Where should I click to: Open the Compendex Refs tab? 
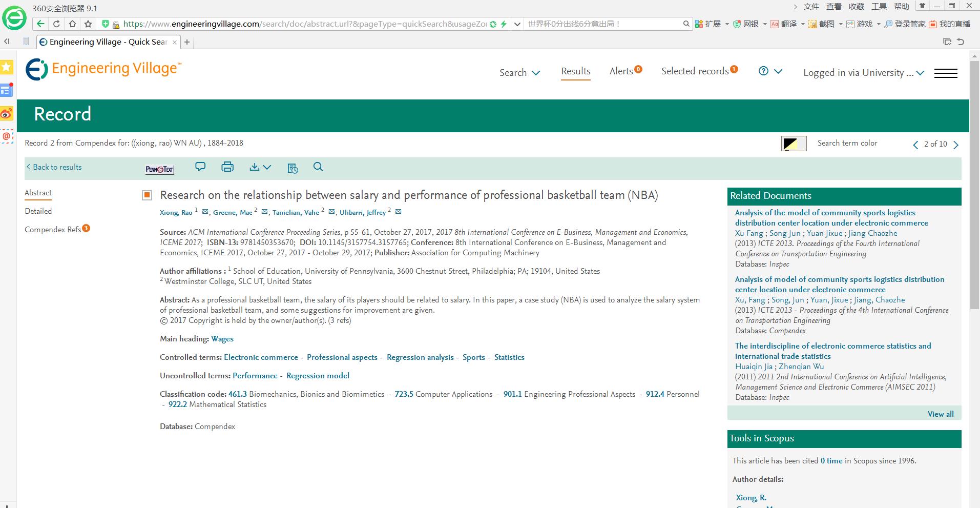53,230
